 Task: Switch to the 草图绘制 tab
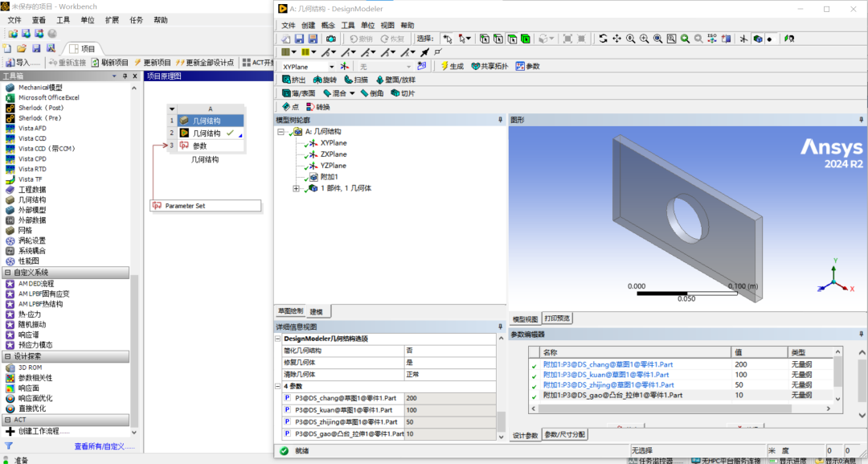(291, 311)
